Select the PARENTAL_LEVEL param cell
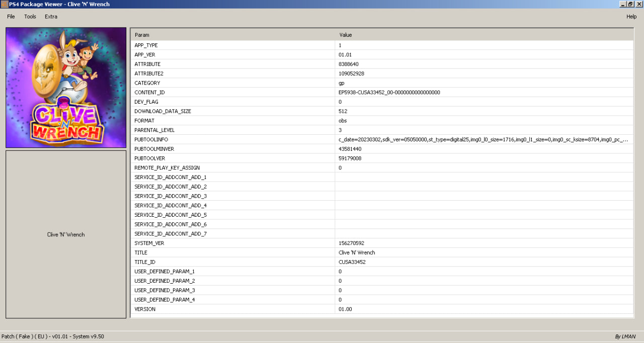The width and height of the screenshot is (644, 343). coord(233,130)
